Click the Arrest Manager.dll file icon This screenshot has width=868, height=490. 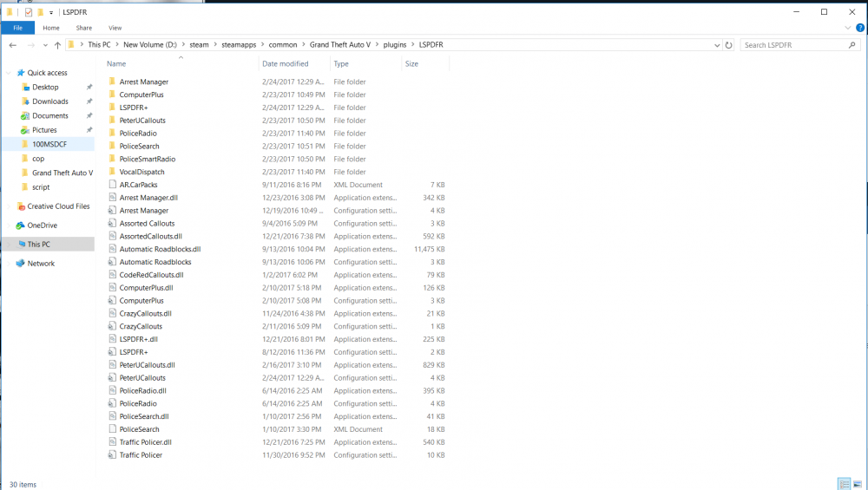tap(112, 198)
